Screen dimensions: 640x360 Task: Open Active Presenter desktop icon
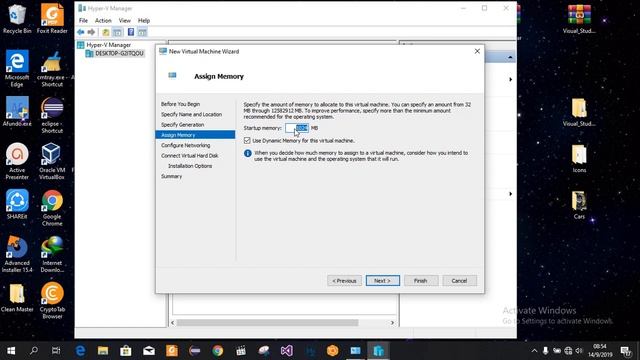(x=17, y=161)
